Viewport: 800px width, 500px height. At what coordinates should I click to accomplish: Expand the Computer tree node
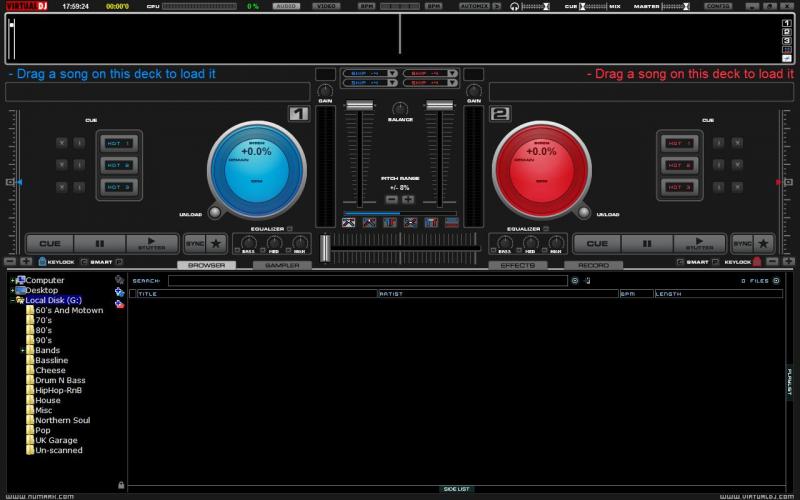click(x=13, y=281)
